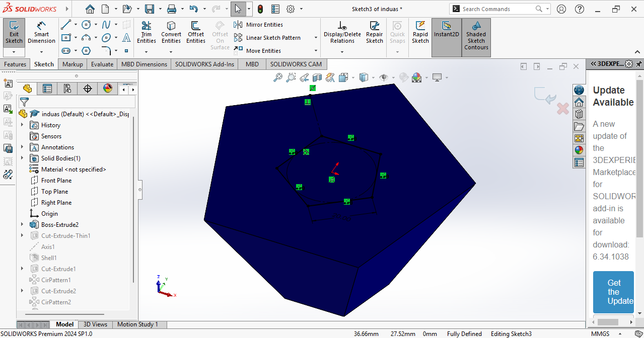Viewport: 644px width, 338px height.
Task: Click the Repair Sketch tool
Action: coord(375,33)
